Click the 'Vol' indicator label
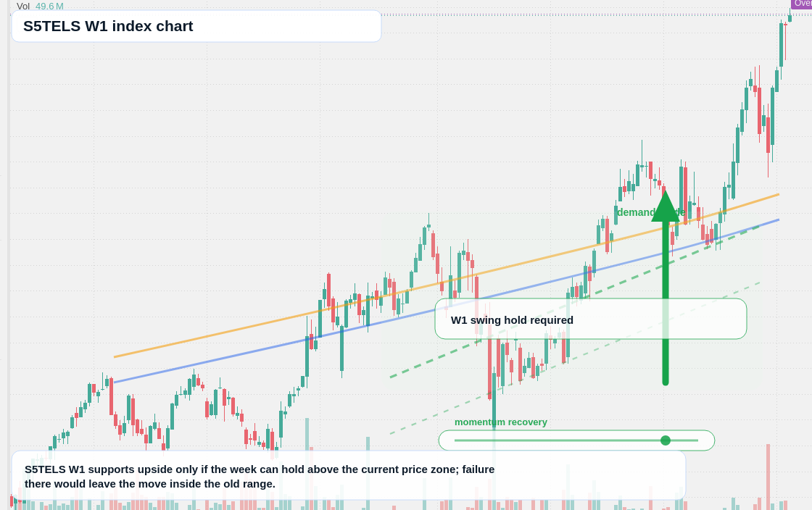This screenshot has height=510, width=812. (x=23, y=7)
